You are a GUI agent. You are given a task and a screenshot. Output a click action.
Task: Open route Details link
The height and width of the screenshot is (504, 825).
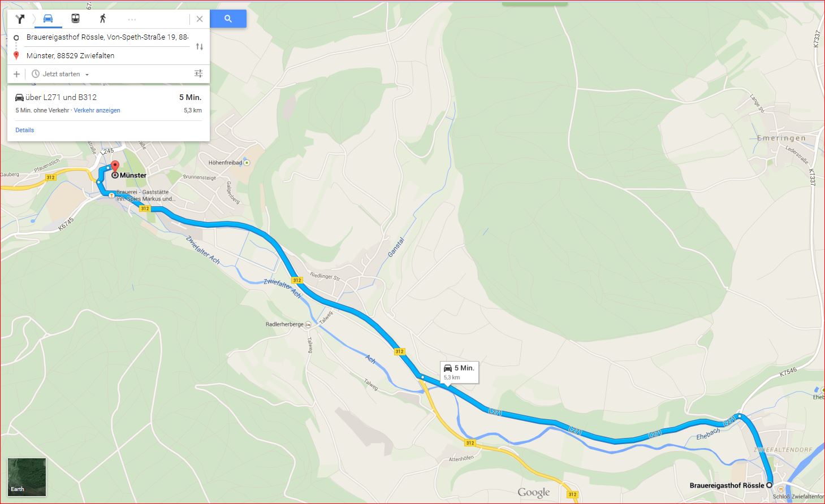[24, 130]
